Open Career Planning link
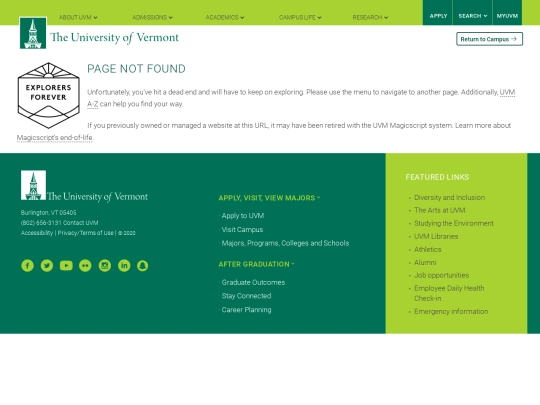This screenshot has height=405, width=540. (246, 310)
